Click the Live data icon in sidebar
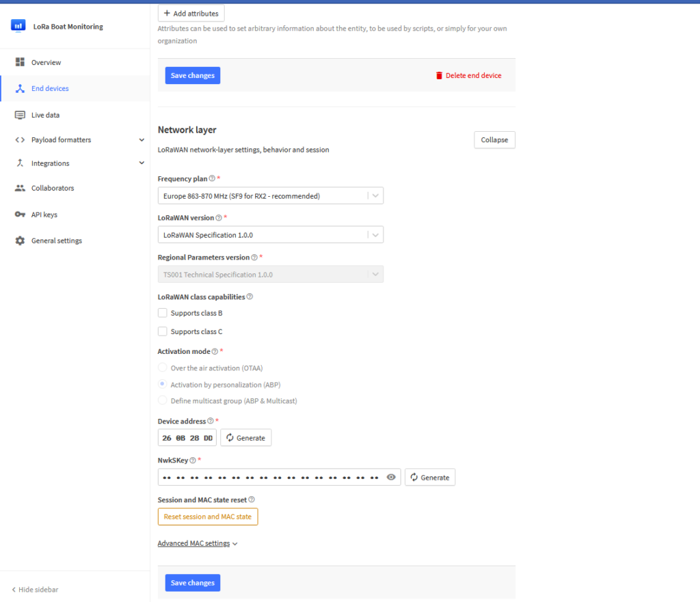 (20, 115)
